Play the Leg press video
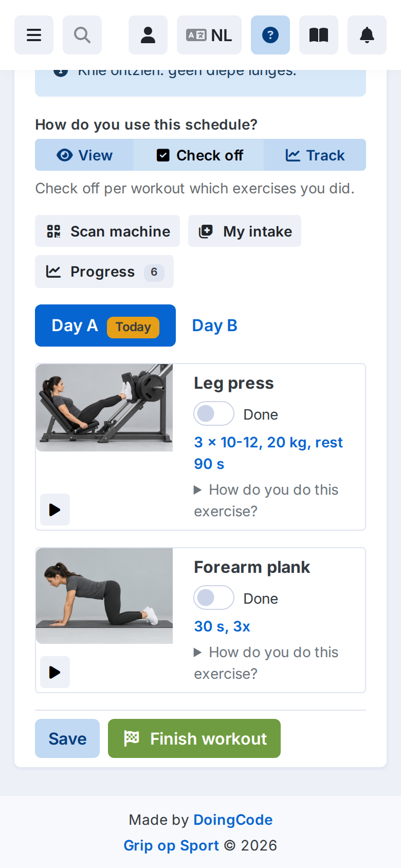 click(55, 510)
